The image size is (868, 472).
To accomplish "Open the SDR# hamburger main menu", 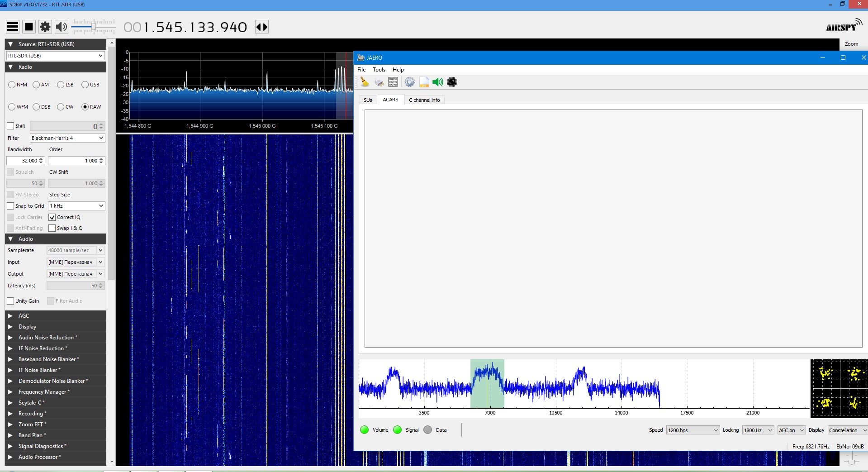I will click(x=13, y=27).
